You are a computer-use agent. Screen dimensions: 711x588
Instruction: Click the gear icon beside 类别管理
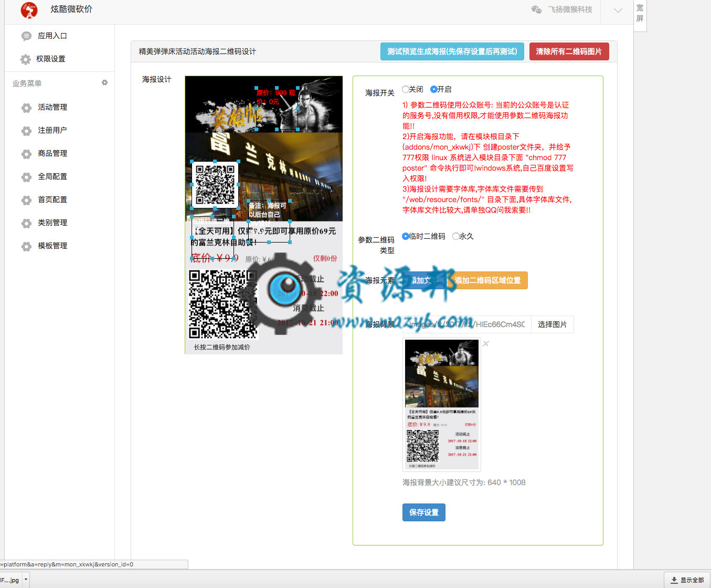26,223
